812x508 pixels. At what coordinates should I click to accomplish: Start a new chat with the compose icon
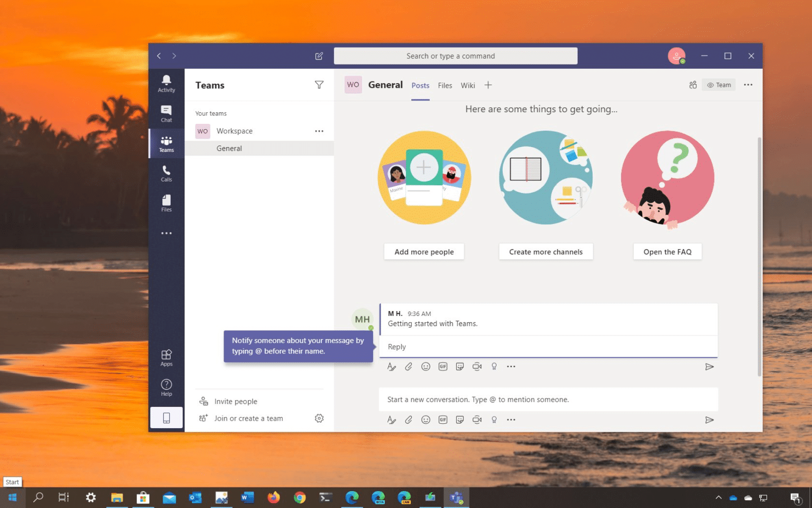[319, 56]
